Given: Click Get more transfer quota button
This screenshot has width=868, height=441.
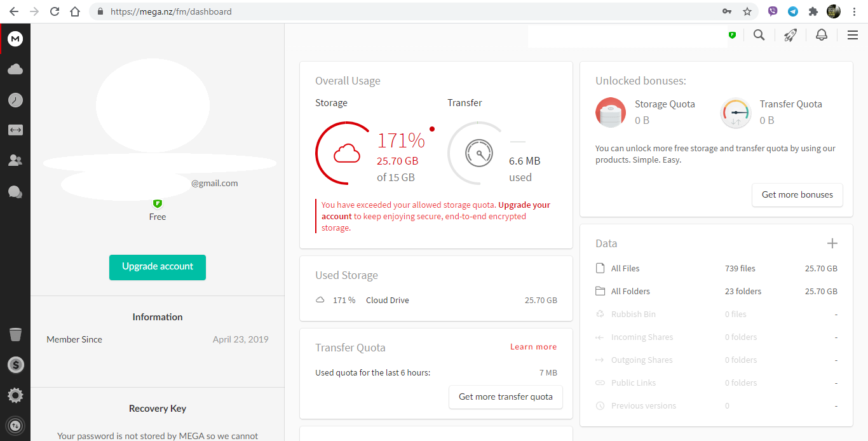Looking at the screenshot, I should click(506, 397).
